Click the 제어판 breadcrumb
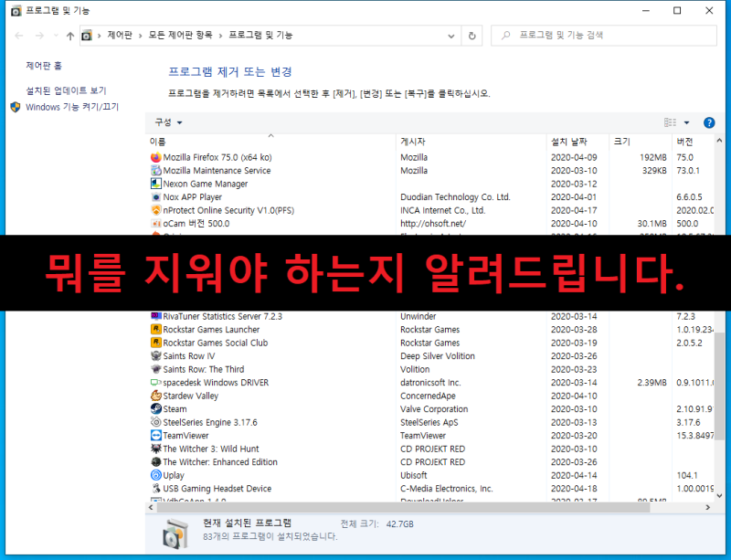Image resolution: width=731 pixels, height=560 pixels. click(120, 35)
